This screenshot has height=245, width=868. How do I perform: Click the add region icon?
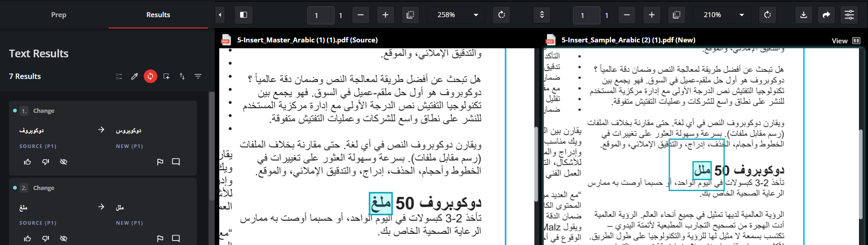point(166,76)
